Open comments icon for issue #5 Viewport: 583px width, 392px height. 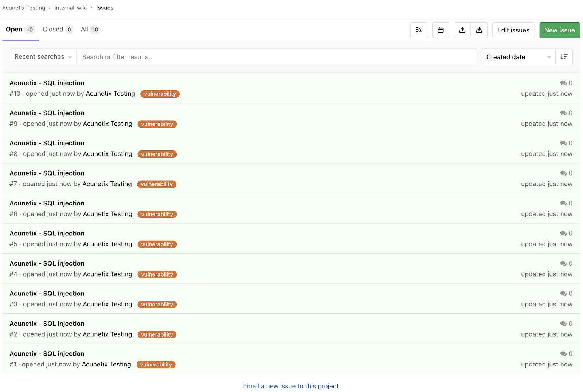pos(563,234)
